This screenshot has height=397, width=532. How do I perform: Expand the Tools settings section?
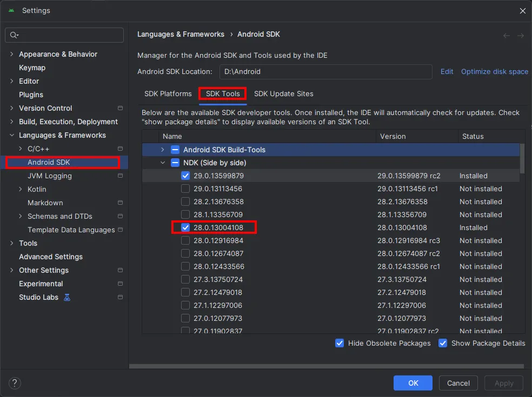click(12, 243)
